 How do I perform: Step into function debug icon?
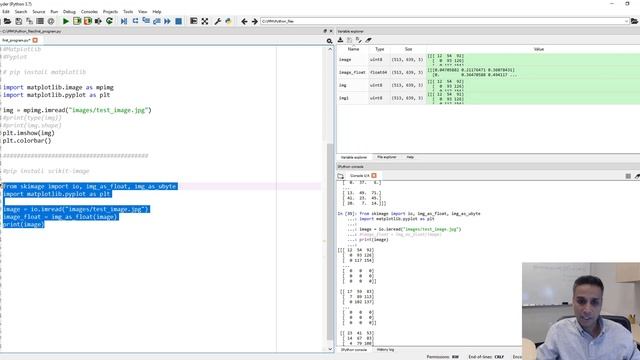(146, 21)
